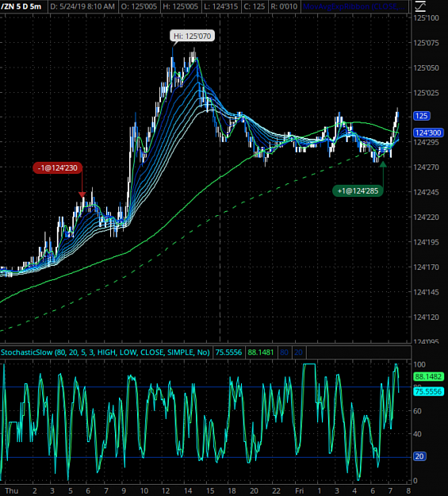The width and height of the screenshot is (448, 496).
Task: Click the blue 125 last-price marker
Action: 422,116
